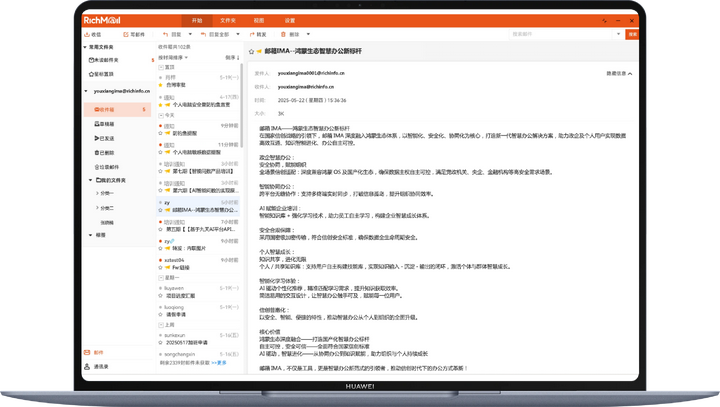Open the Sent (已发送) folder
Viewport: 720px width, 407px height.
click(104, 138)
